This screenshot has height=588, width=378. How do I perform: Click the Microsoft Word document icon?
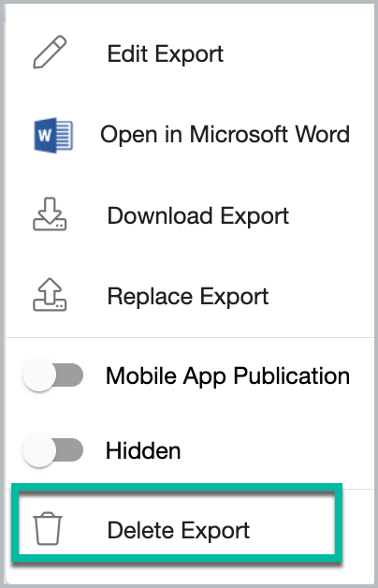(x=53, y=135)
